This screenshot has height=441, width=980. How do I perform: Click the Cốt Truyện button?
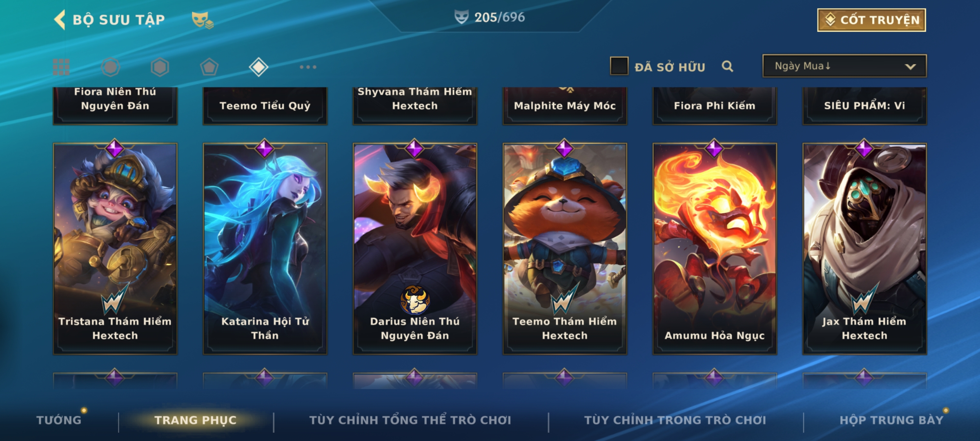(871, 20)
